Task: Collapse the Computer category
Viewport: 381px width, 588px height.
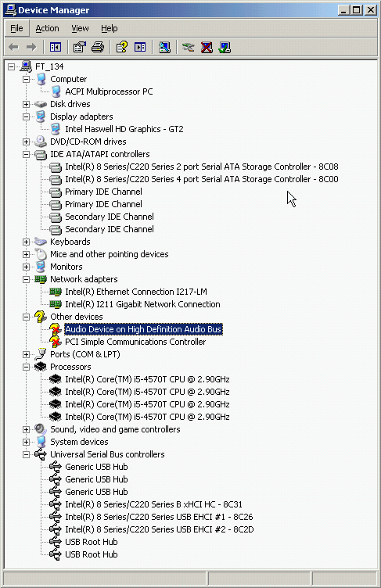Action: click(26, 79)
